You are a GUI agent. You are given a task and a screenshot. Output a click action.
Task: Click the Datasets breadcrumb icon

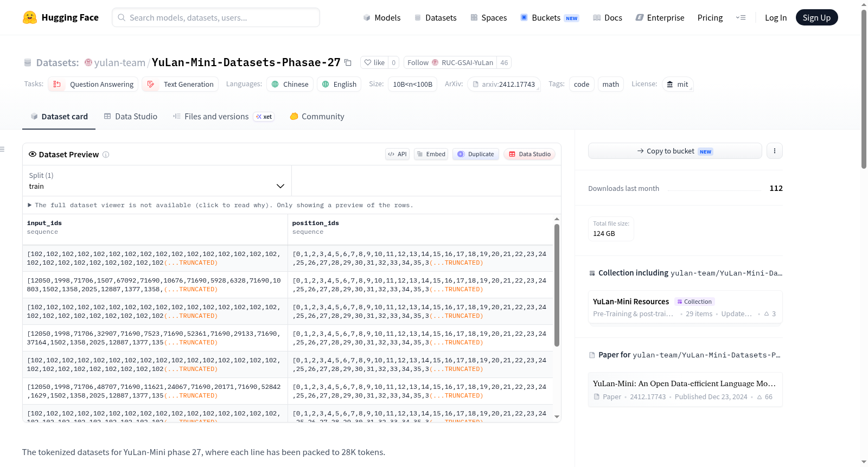point(28,63)
